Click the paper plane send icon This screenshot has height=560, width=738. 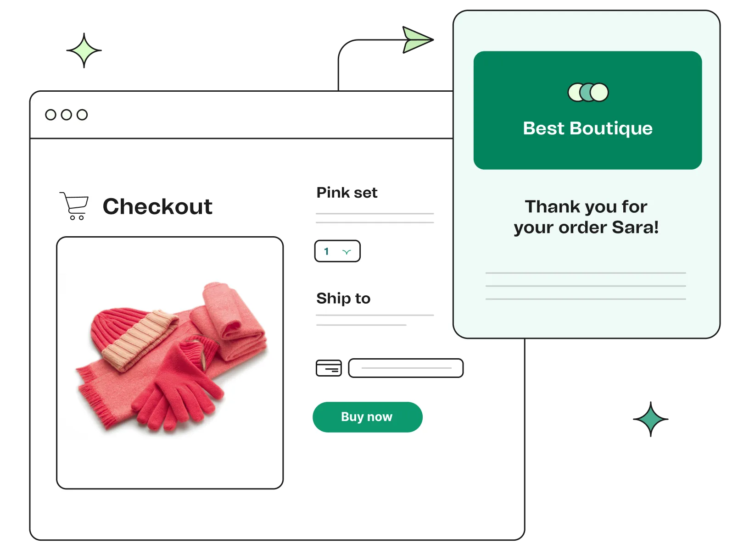(x=416, y=40)
